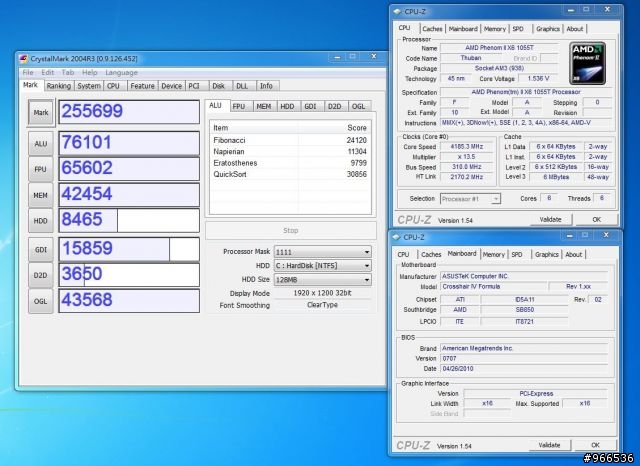
Task: Switch to the System tab in CrystalMark
Action: pos(89,86)
